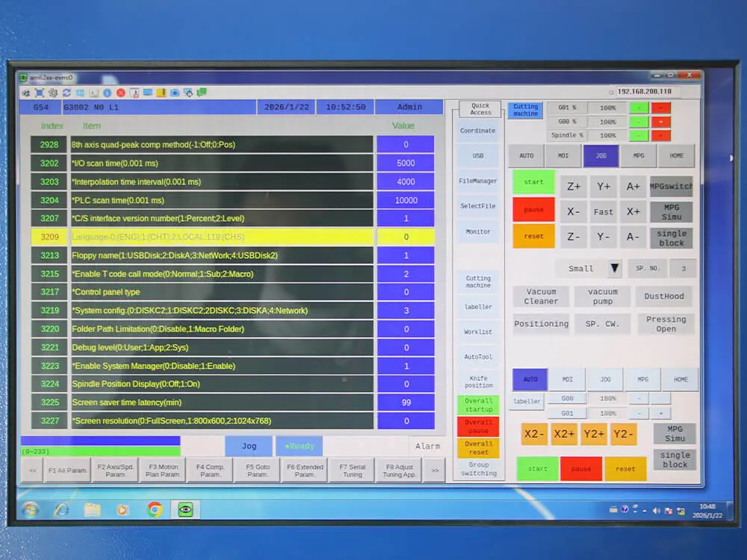747x560 pixels.
Task: Enable MPG Simu mode
Action: (x=671, y=212)
